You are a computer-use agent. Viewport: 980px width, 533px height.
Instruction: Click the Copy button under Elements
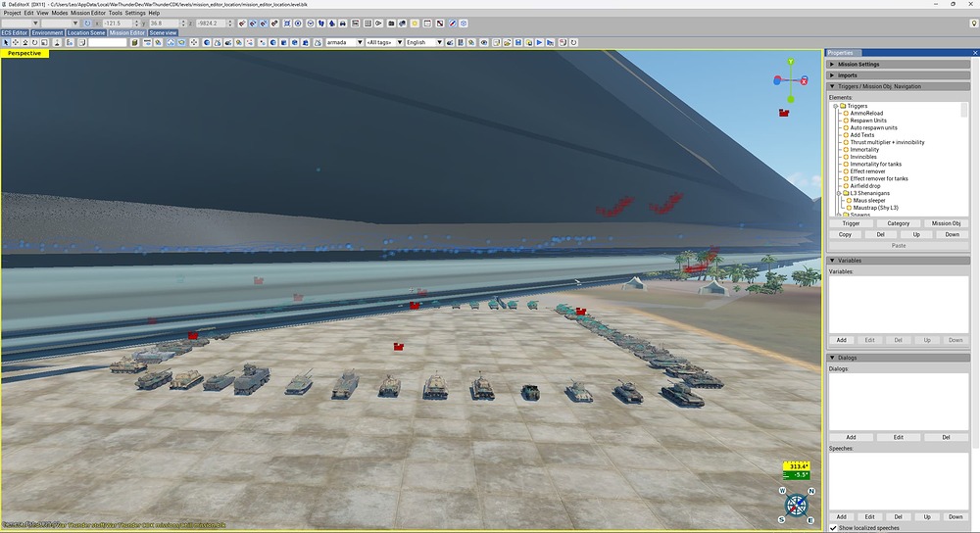point(845,234)
